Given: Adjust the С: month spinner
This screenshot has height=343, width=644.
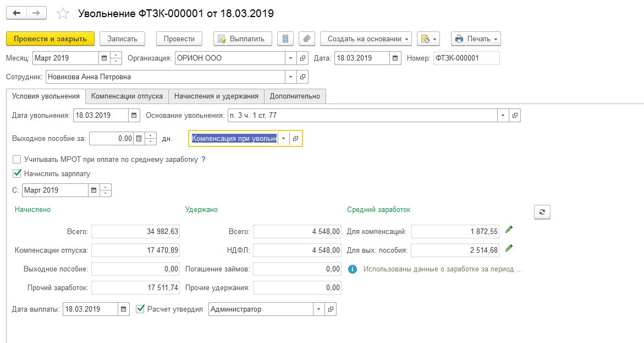Looking at the screenshot, I should 106,190.
